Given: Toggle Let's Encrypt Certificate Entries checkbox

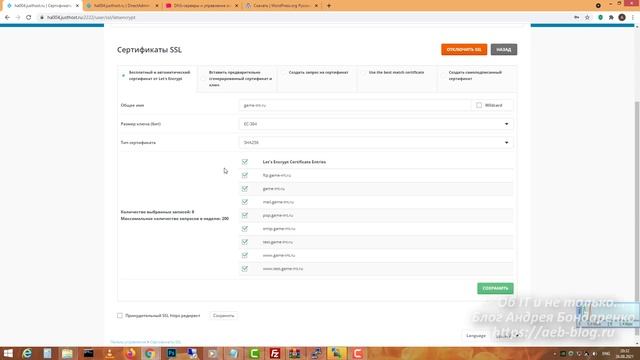Looking at the screenshot, I should coord(244,162).
